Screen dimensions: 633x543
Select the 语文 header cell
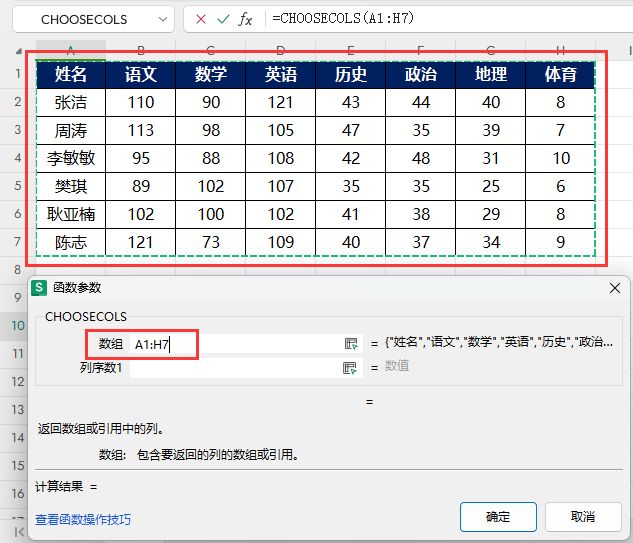coord(140,74)
